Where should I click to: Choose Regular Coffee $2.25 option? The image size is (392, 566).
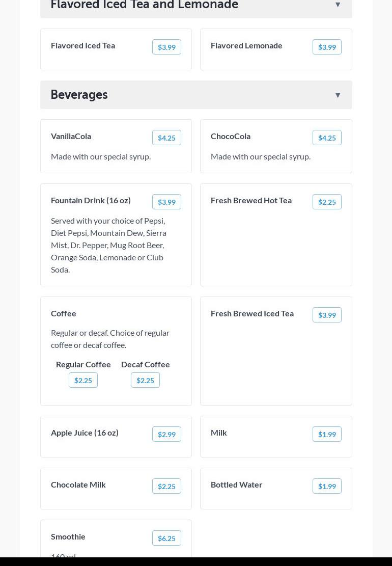83,380
